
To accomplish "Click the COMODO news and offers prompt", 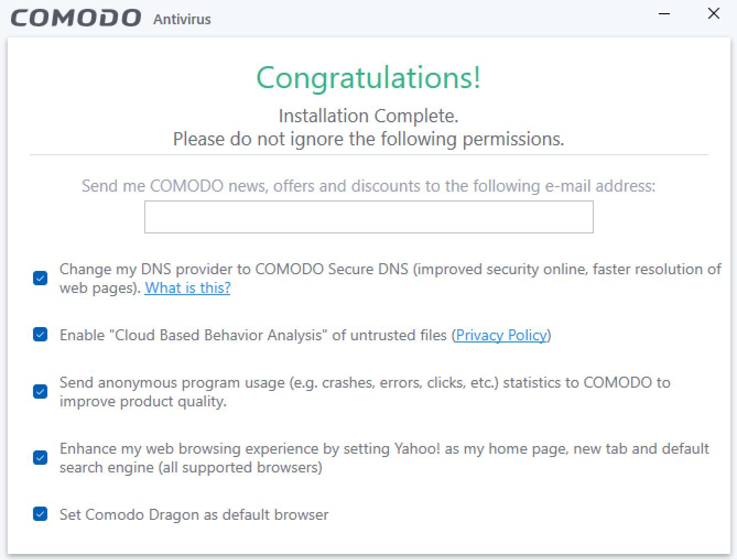I will (x=368, y=186).
